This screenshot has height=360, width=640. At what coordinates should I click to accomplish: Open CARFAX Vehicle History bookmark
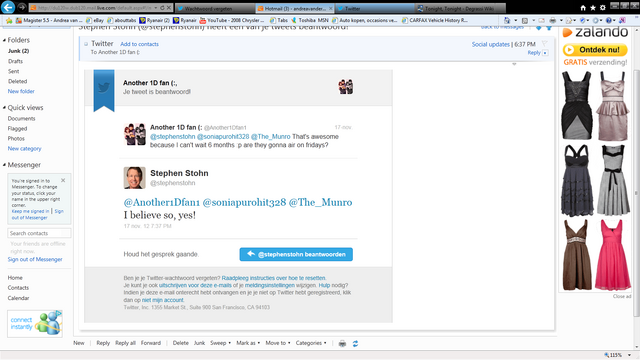tap(435, 20)
